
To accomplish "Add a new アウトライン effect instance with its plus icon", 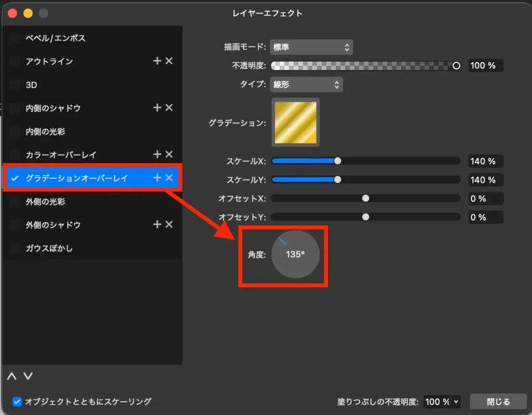I will tap(157, 61).
